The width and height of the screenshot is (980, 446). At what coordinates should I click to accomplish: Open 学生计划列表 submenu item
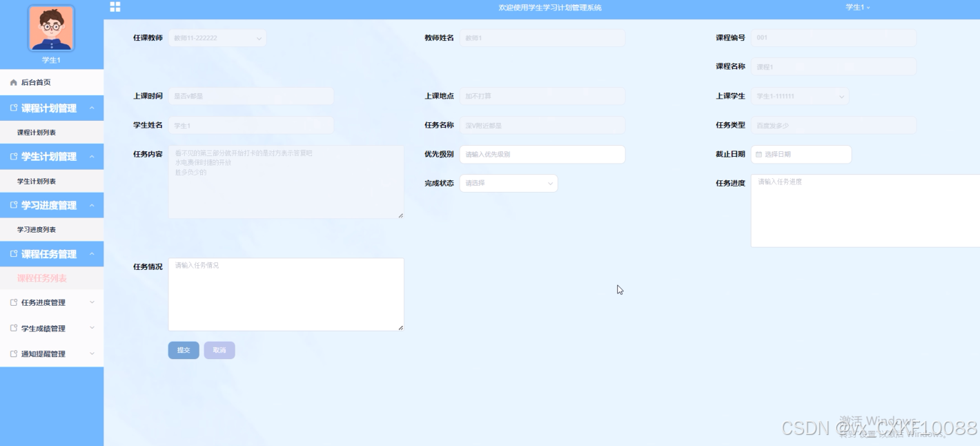click(x=52, y=182)
